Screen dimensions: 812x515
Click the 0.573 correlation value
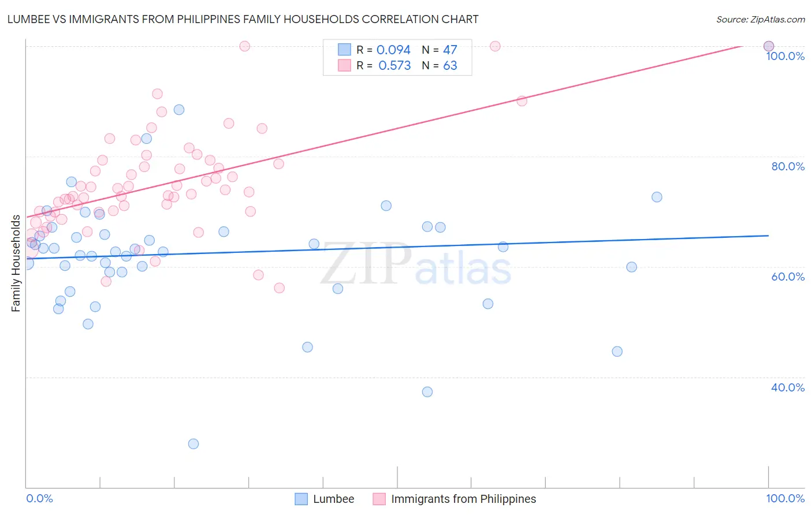[x=394, y=66]
